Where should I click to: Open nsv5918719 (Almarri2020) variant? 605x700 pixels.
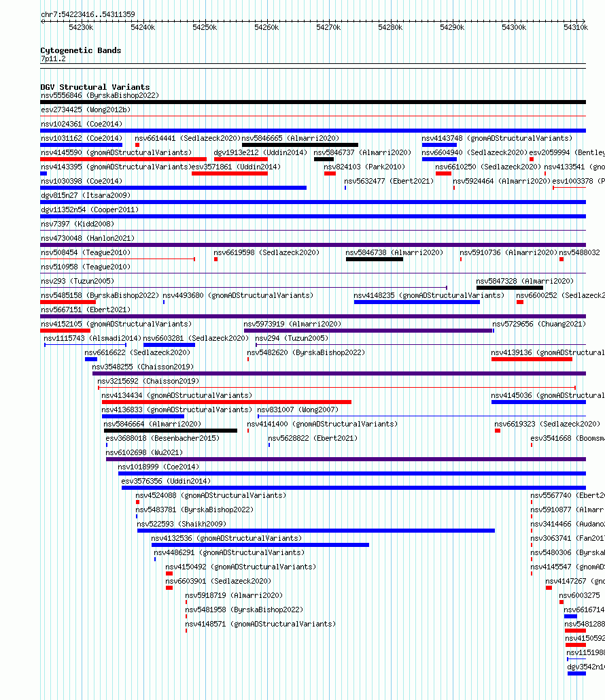(x=234, y=595)
